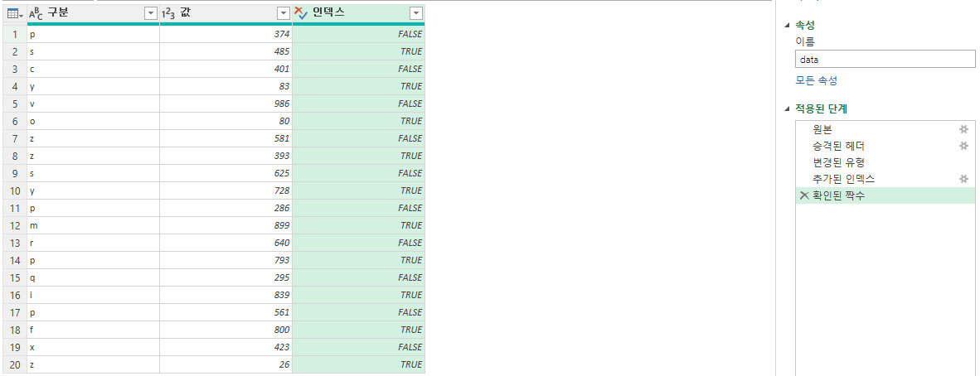
Task: Open settings gear for the 추가된 인덱스 step
Action: tap(963, 179)
